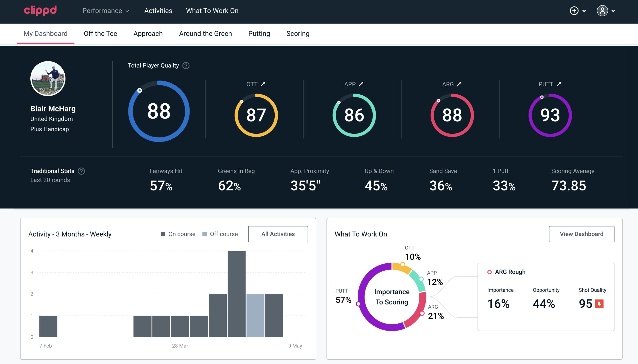Click View Dashboard button
Viewport: 638px width, 364px height.
(x=581, y=234)
